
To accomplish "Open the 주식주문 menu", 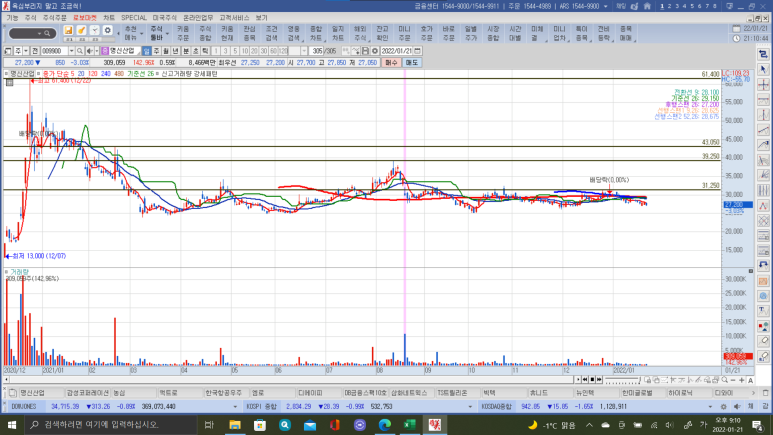I will [54, 18].
